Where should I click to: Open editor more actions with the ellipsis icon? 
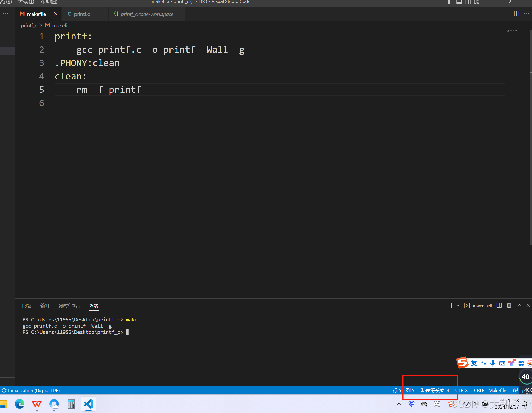tap(526, 14)
